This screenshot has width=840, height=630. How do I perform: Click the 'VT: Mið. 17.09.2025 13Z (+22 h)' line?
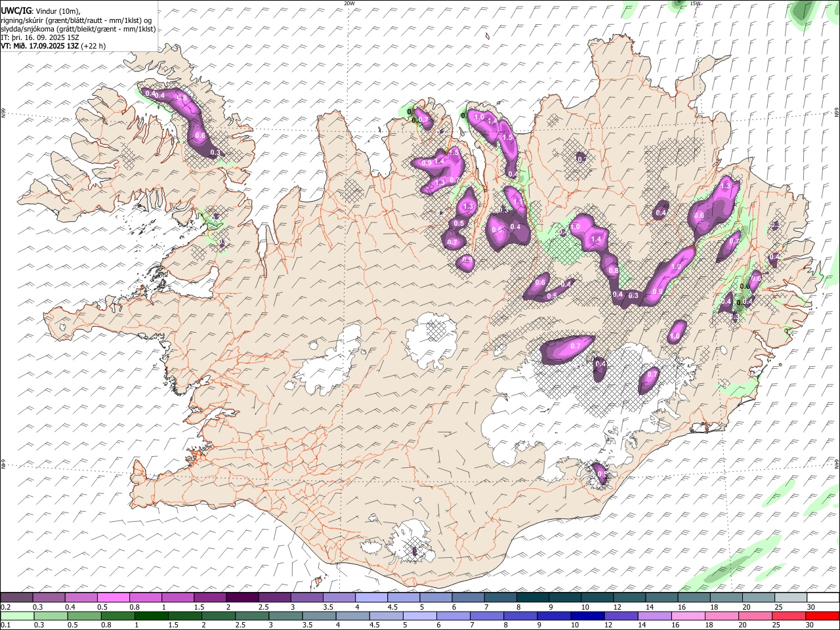click(53, 46)
